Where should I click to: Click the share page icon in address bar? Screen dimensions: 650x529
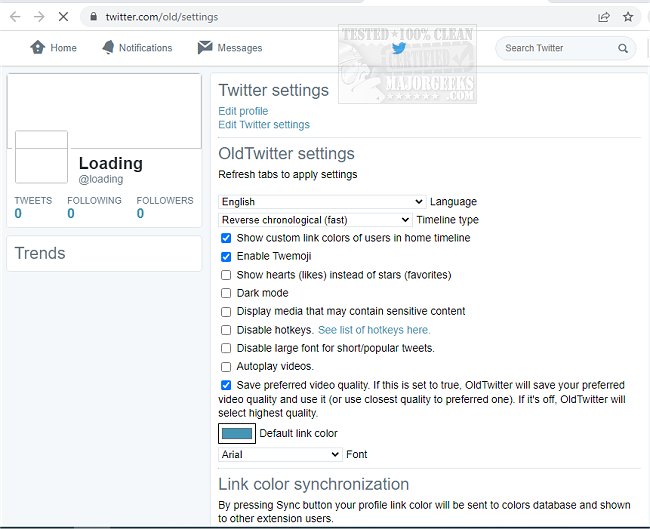point(604,17)
